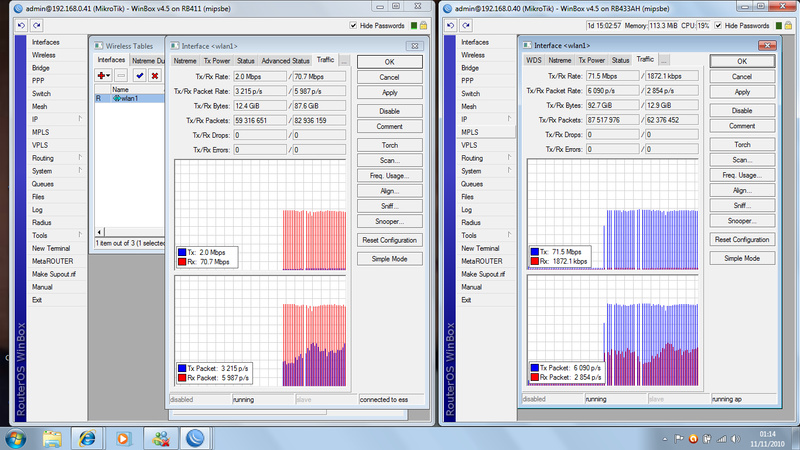Click the Tx/Rx Rate 71.5 Mbps field
This screenshot has width=800, height=450.
614,76
